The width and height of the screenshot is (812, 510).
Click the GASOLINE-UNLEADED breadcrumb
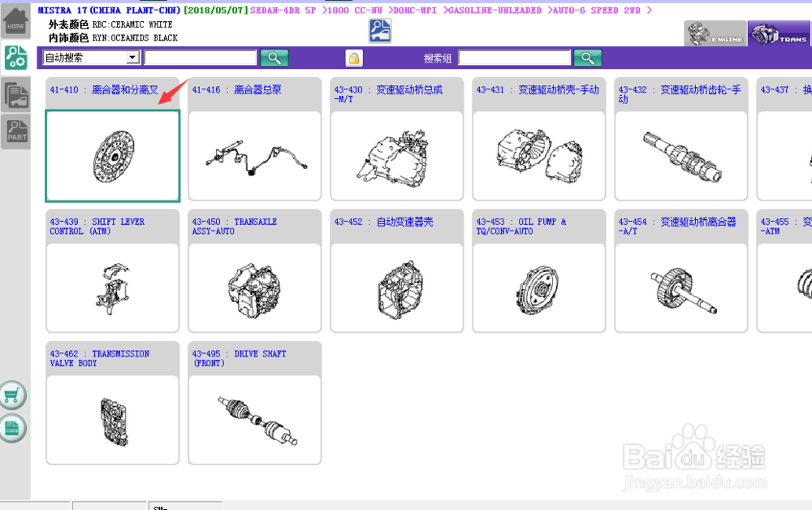pyautogui.click(x=495, y=11)
